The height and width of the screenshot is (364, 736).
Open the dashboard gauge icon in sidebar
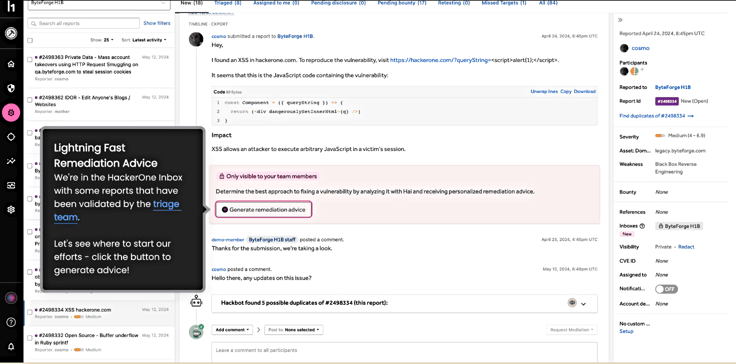pos(11,33)
